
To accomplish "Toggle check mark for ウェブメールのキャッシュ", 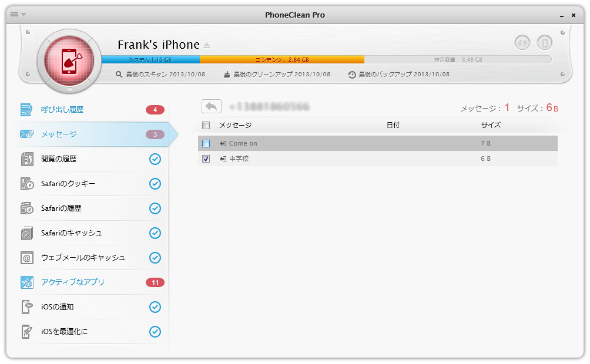I will 155,258.
